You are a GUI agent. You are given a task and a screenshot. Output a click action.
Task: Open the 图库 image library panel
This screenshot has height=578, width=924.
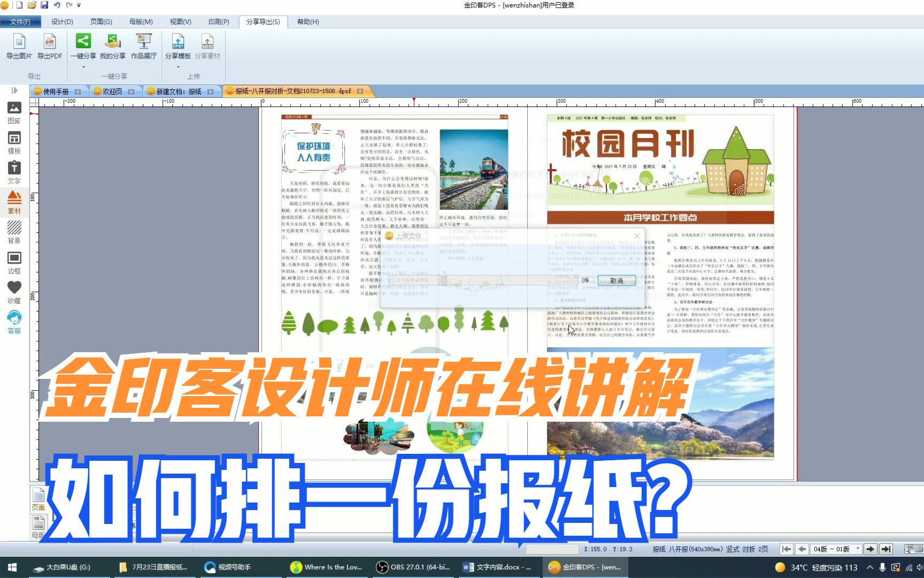[14, 113]
